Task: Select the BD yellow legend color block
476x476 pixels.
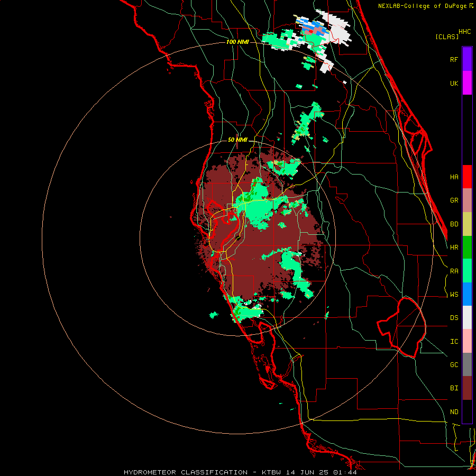Action: coord(467,224)
